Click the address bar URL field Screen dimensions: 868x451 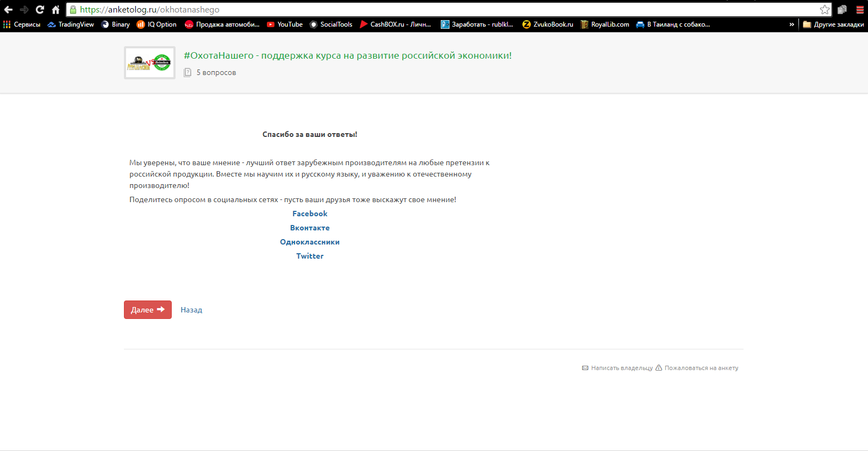click(x=435, y=10)
